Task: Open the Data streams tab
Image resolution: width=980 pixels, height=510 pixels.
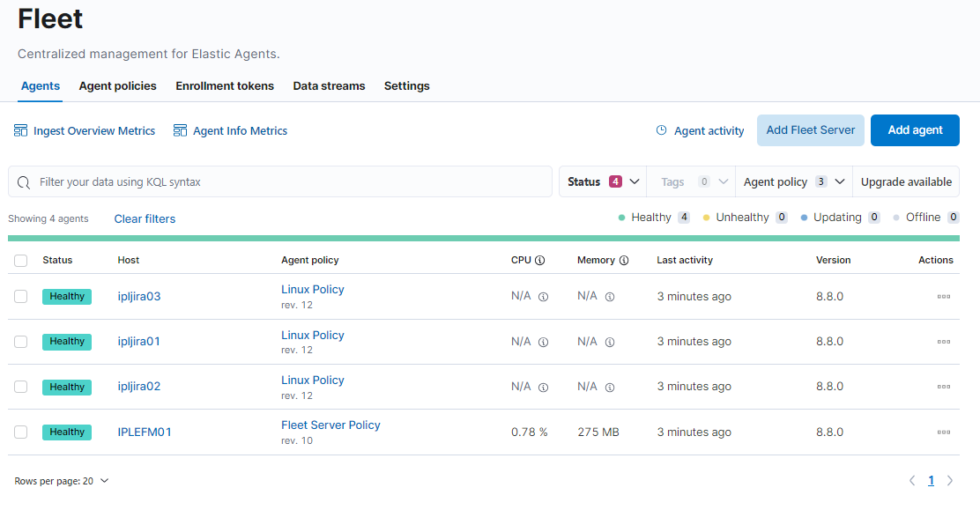Action: [329, 85]
